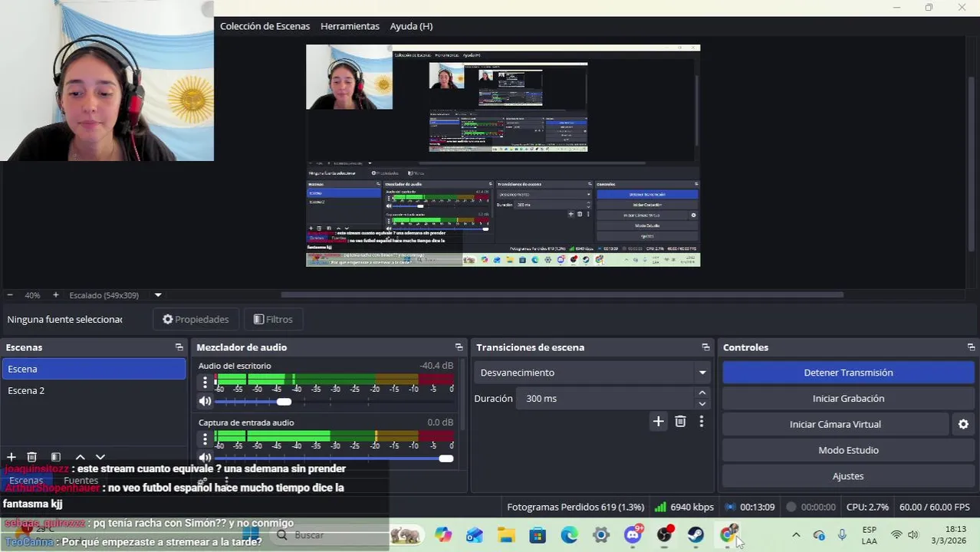Open Outlook from the taskbar
Screen dimensions: 980x552
point(475,535)
